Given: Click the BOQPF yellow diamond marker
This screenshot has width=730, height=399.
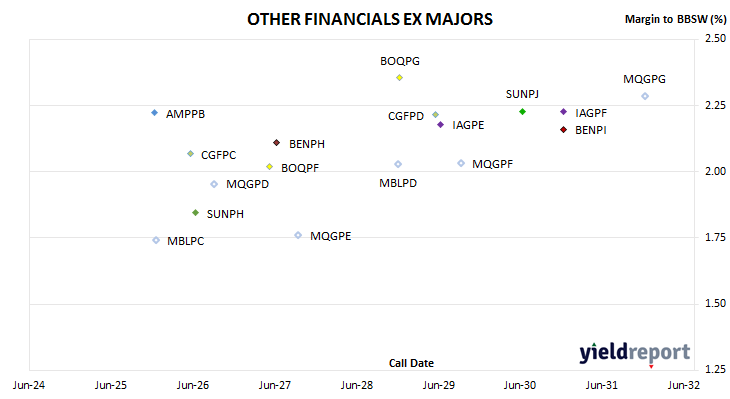Looking at the screenshot, I should [x=269, y=167].
